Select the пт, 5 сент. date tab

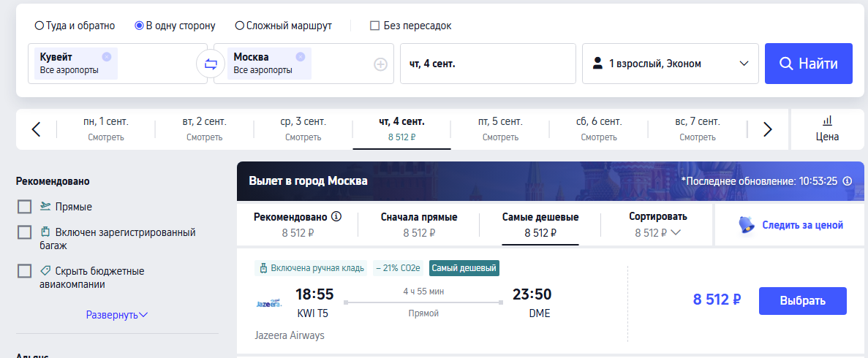click(500, 129)
